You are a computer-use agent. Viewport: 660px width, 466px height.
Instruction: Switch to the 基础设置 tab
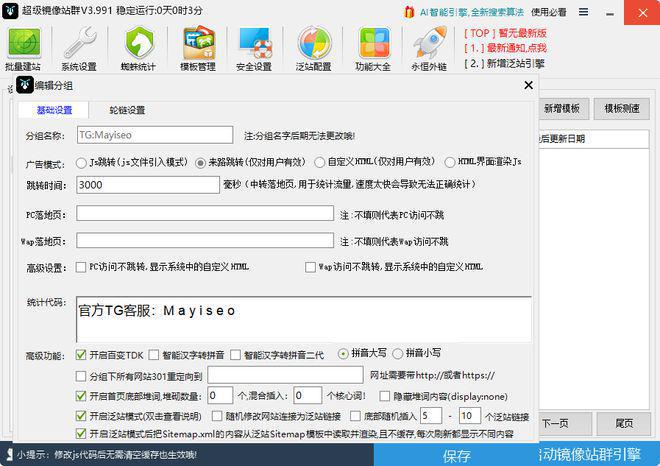pos(54,110)
